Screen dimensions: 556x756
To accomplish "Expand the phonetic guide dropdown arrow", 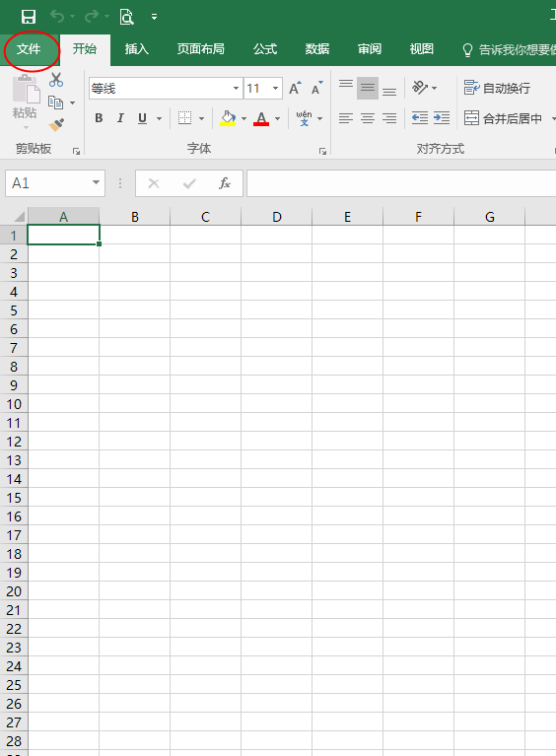I will [319, 118].
